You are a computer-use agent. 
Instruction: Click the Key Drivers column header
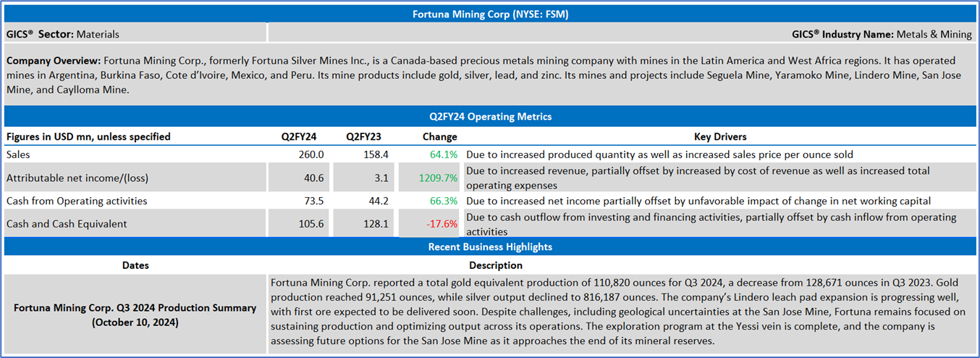(719, 136)
